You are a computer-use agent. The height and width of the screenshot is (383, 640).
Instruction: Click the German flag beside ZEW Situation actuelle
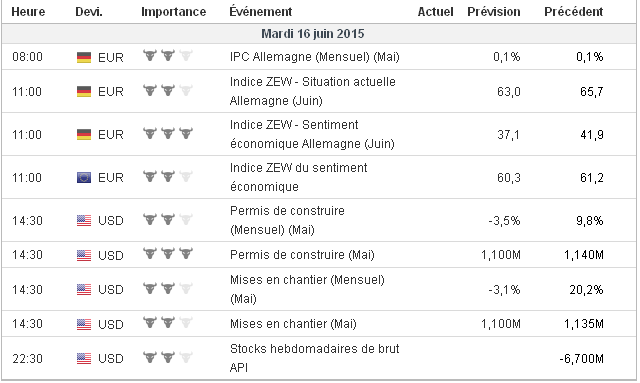tap(84, 91)
